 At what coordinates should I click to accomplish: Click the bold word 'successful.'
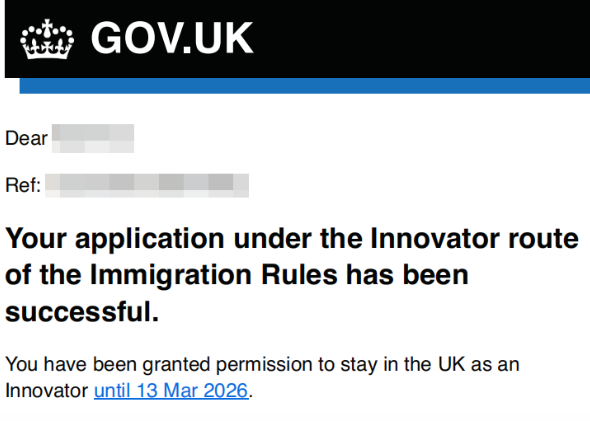pyautogui.click(x=82, y=312)
